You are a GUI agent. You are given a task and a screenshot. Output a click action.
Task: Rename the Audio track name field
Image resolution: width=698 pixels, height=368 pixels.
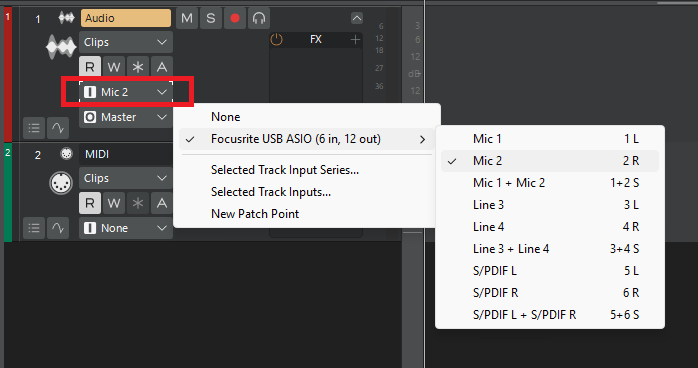(126, 18)
